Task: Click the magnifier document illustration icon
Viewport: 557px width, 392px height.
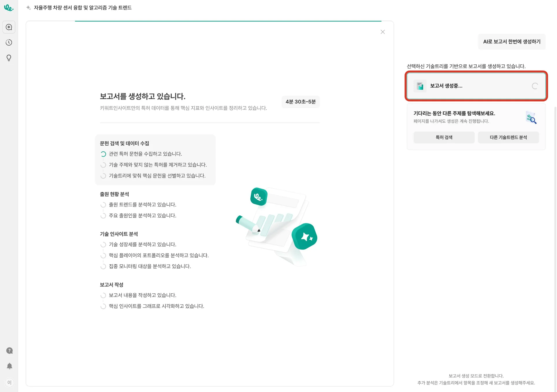Action: tap(531, 118)
